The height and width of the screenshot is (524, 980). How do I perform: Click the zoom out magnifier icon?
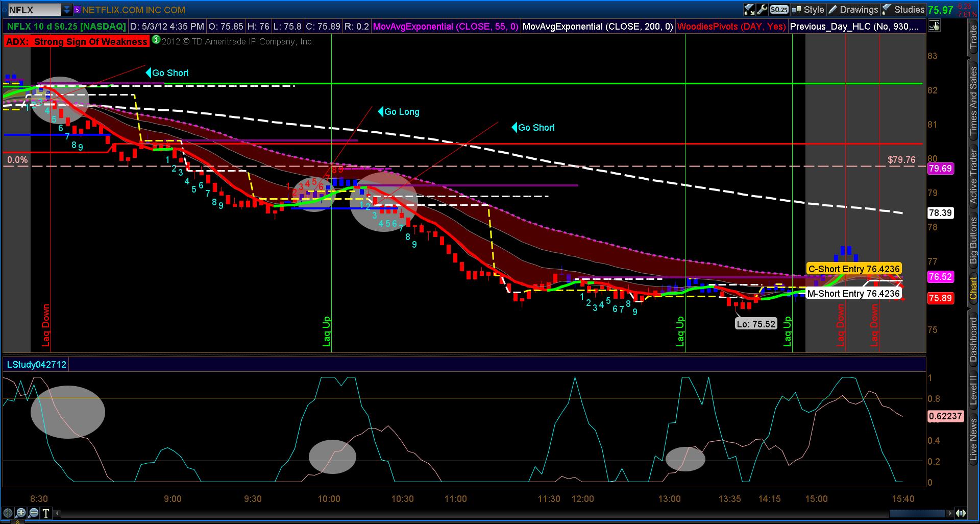point(34,513)
